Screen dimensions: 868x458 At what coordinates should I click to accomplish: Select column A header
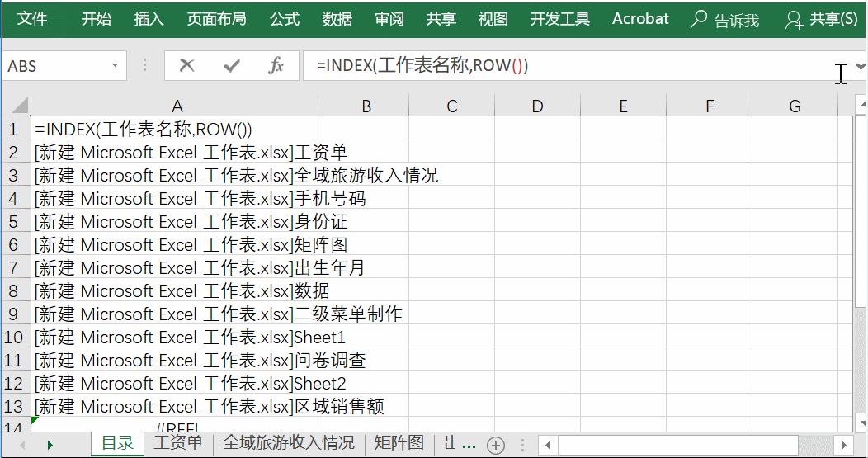coord(177,106)
